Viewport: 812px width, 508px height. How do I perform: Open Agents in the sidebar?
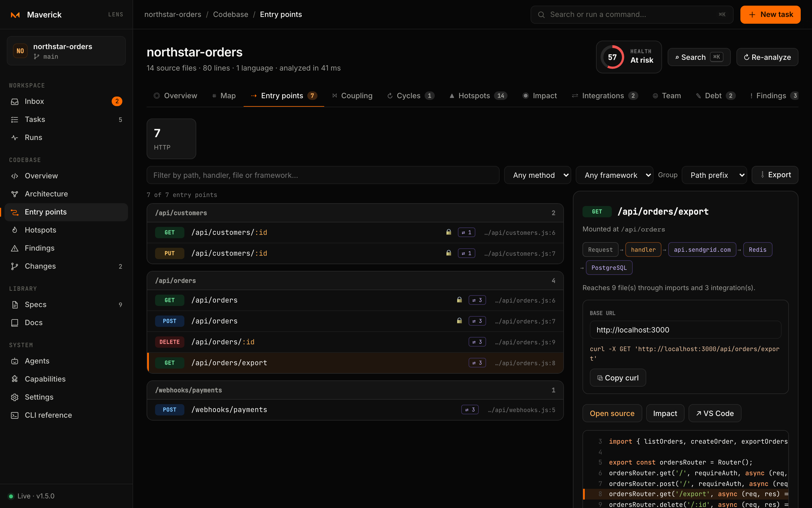(x=66, y=361)
